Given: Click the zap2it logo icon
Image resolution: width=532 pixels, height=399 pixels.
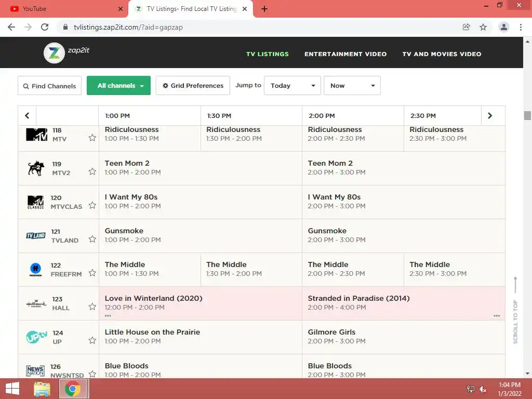Looking at the screenshot, I should [x=54, y=53].
